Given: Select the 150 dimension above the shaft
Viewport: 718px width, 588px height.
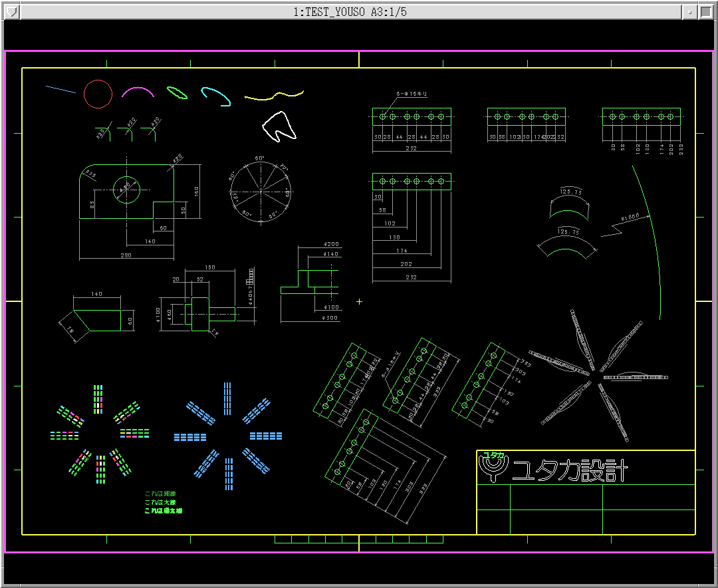Looking at the screenshot, I should [x=209, y=267].
